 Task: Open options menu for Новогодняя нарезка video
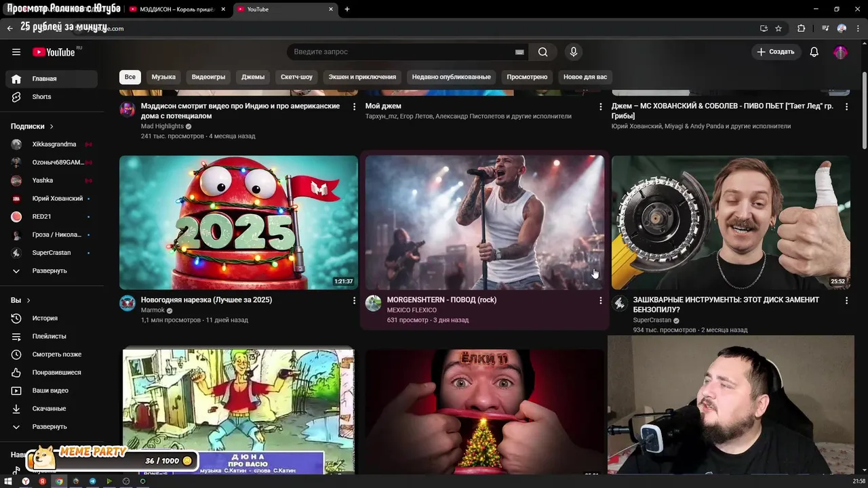point(354,300)
